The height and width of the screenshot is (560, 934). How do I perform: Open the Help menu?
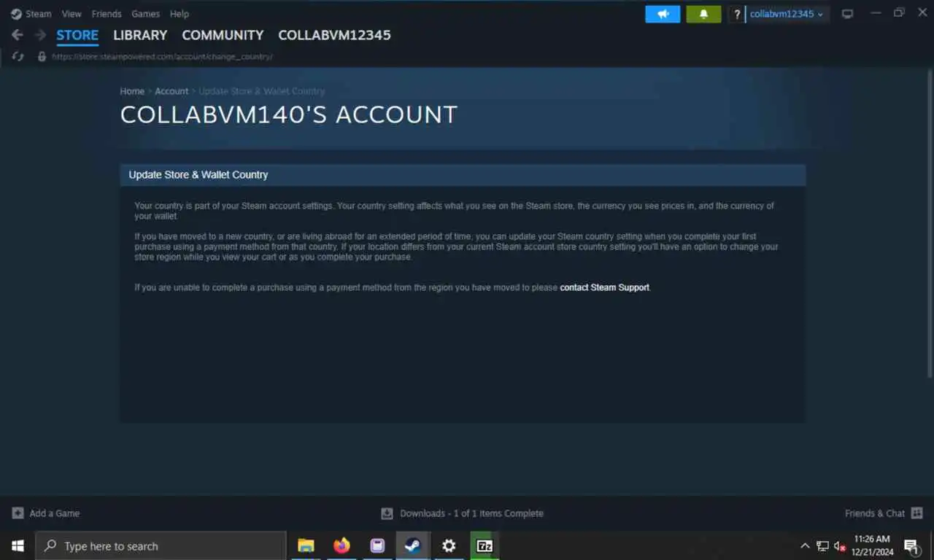pyautogui.click(x=180, y=14)
